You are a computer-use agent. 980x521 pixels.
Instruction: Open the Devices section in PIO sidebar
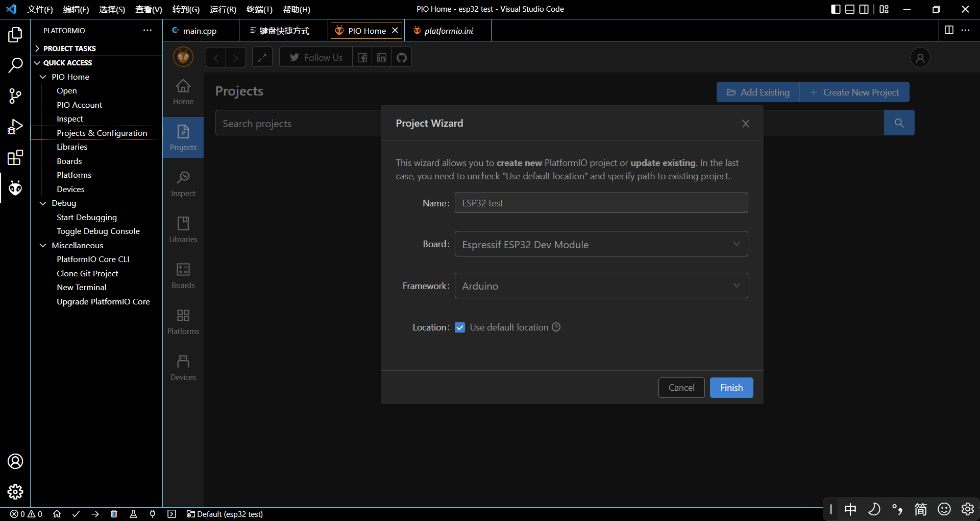click(183, 368)
